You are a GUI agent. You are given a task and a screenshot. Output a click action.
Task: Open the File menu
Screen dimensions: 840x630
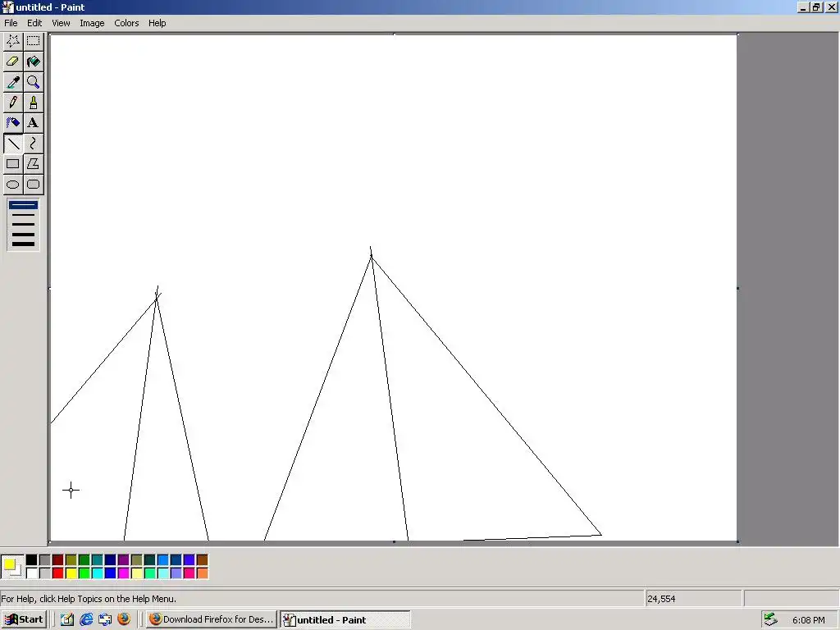pos(11,23)
